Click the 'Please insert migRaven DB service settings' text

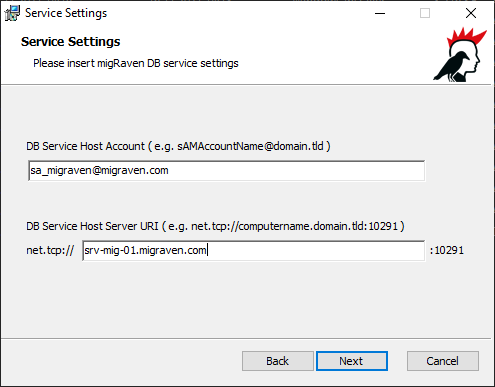(x=136, y=63)
